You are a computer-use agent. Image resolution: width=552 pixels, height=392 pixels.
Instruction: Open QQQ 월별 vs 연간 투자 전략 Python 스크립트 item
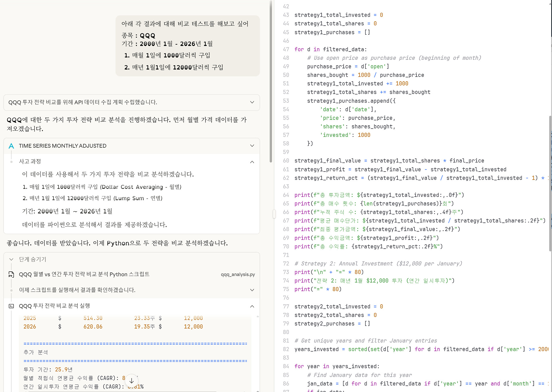click(x=84, y=274)
